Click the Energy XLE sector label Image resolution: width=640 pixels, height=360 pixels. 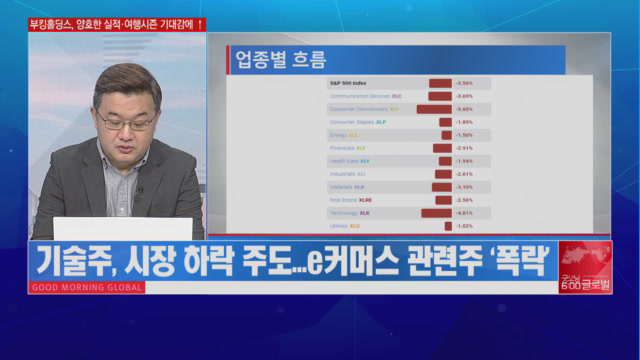tap(344, 135)
